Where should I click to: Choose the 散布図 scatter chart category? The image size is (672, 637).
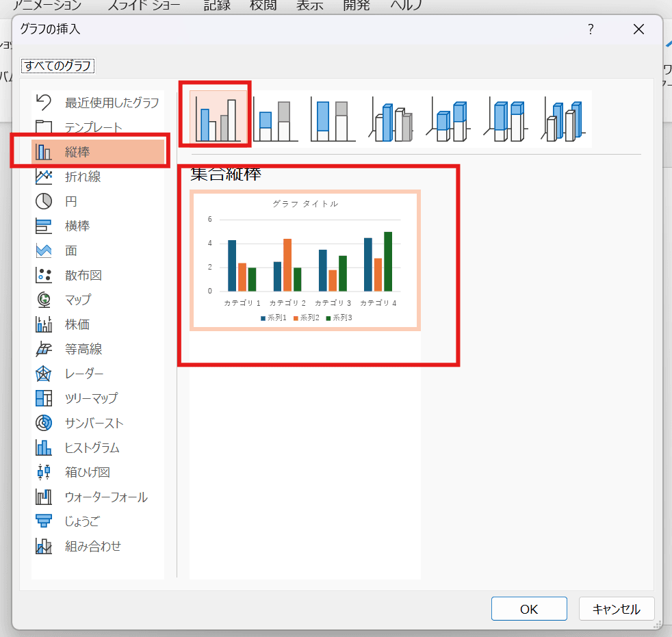click(83, 275)
